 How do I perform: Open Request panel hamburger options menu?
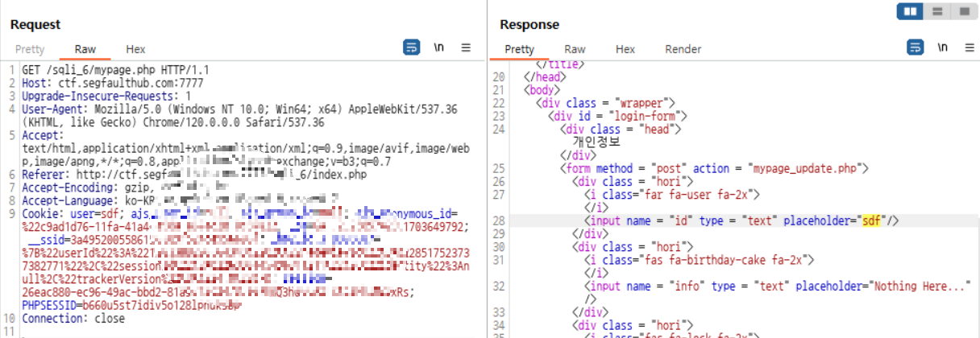pos(466,47)
